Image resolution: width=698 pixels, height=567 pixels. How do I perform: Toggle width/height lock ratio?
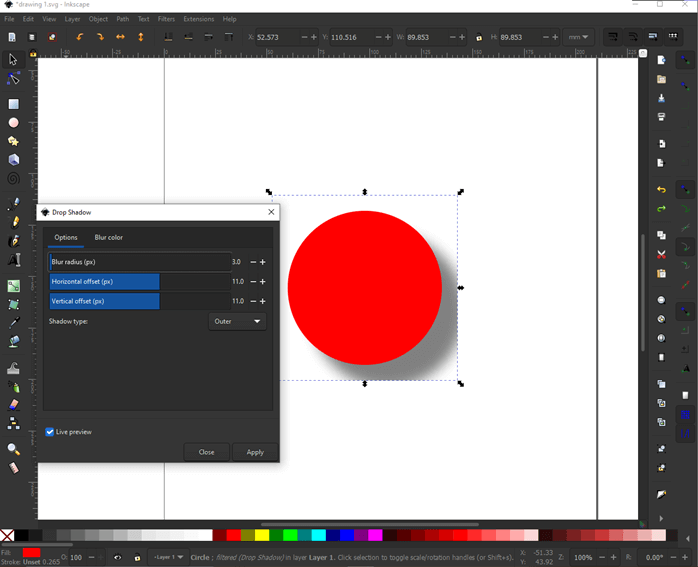point(479,37)
